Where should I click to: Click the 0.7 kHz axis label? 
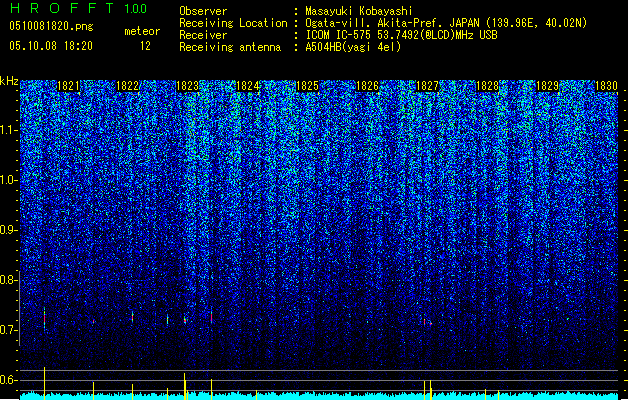[8, 330]
